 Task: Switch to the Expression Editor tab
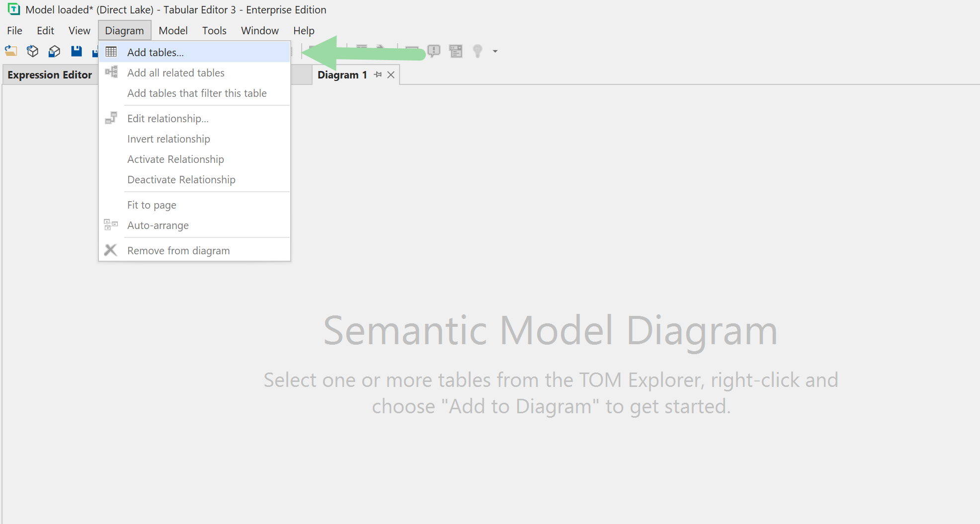pos(49,75)
